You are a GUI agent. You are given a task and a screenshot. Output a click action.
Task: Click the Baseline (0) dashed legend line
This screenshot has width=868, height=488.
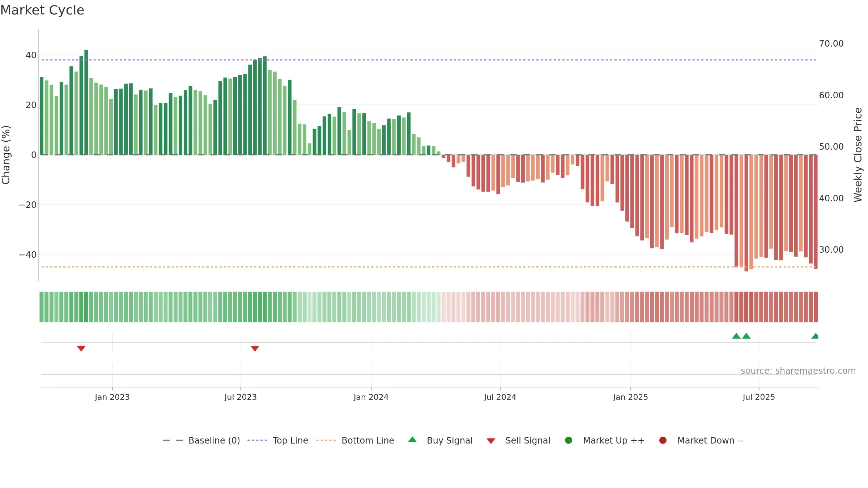tap(173, 440)
